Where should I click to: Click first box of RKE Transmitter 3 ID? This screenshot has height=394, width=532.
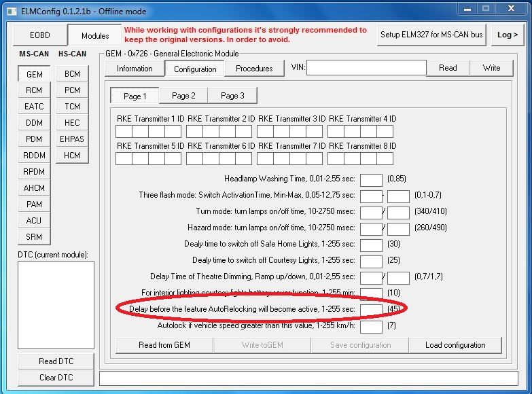[265, 131]
